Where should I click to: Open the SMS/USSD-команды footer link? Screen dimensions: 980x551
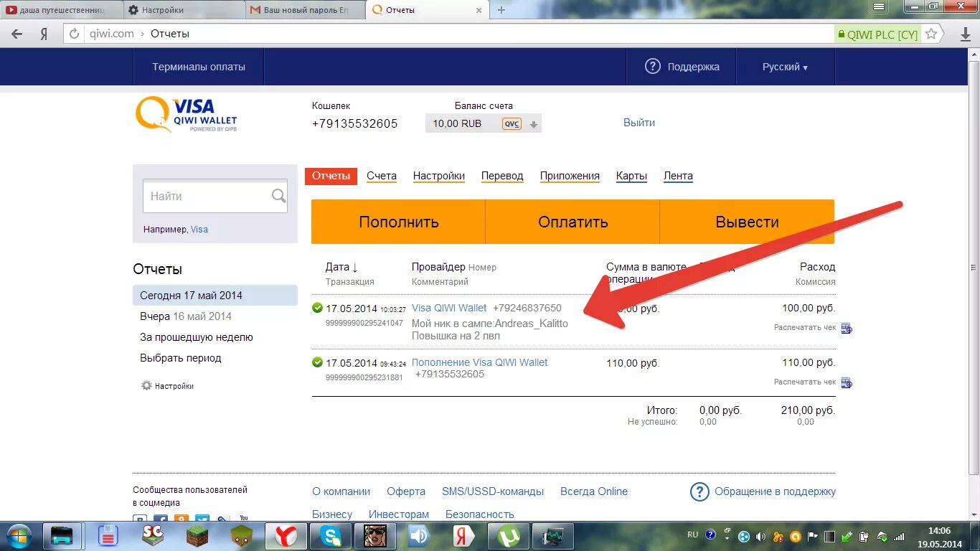click(x=493, y=491)
